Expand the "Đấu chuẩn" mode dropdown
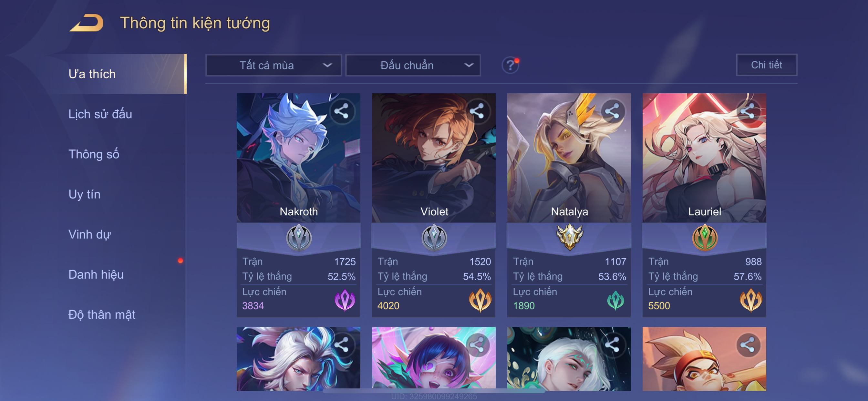This screenshot has height=401, width=868. (x=413, y=65)
